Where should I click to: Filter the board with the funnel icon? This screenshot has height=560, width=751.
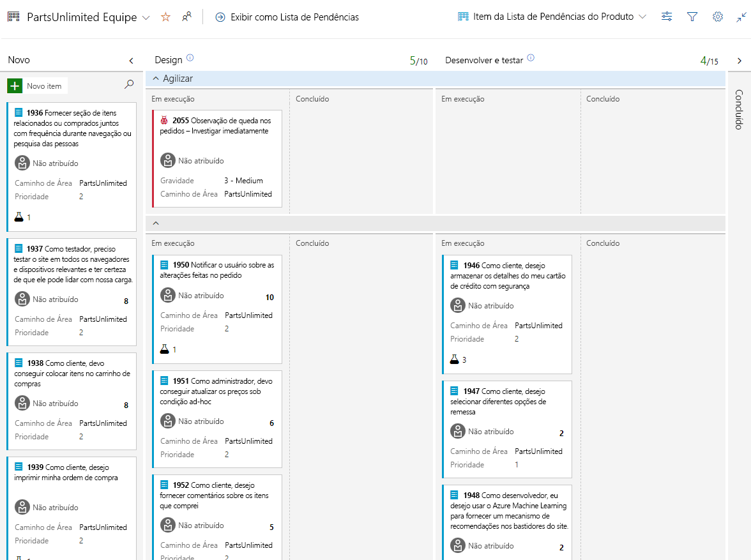pos(692,17)
